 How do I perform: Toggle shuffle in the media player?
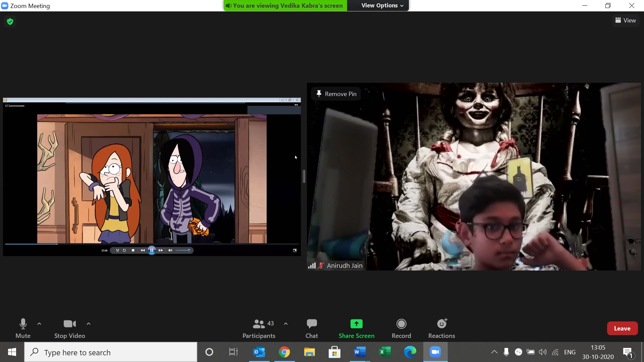117,250
